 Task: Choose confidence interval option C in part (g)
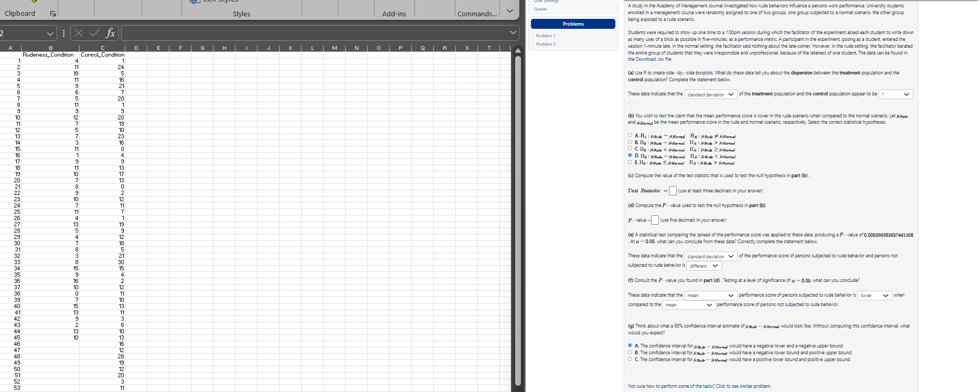point(630,359)
